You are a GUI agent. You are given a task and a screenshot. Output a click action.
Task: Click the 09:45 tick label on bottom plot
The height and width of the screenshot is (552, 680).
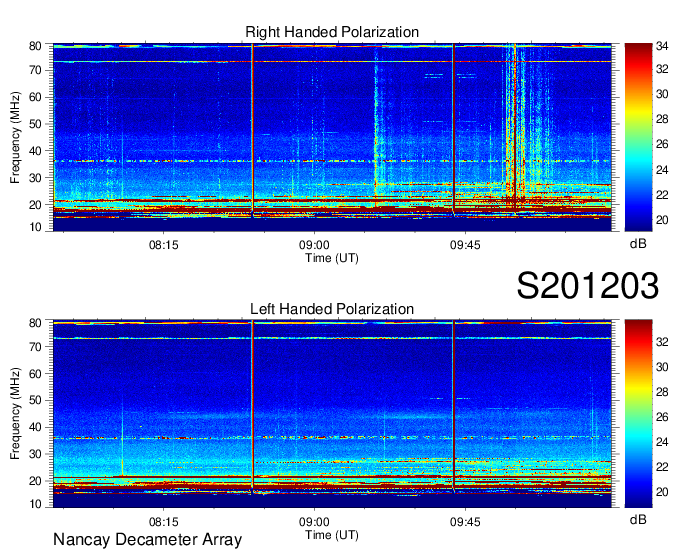tap(465, 522)
